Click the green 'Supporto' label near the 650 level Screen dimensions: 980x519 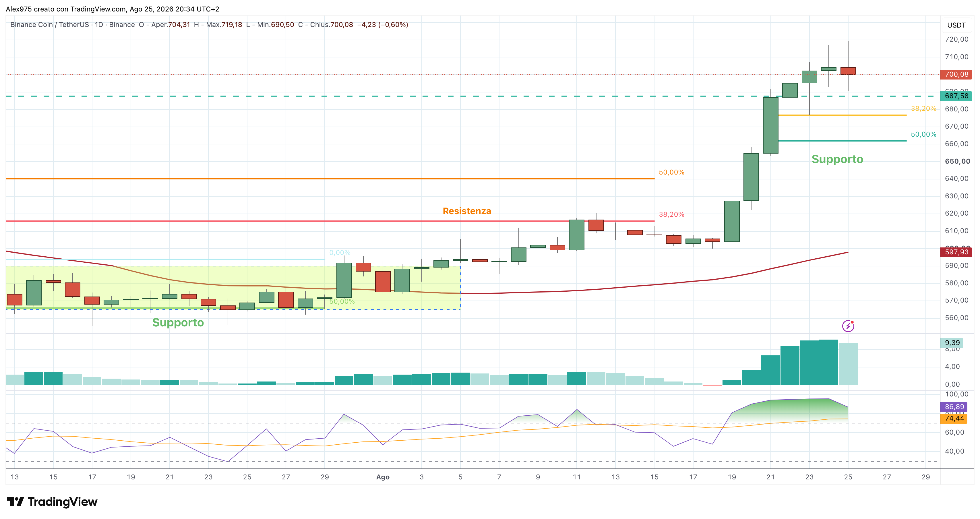837,159
